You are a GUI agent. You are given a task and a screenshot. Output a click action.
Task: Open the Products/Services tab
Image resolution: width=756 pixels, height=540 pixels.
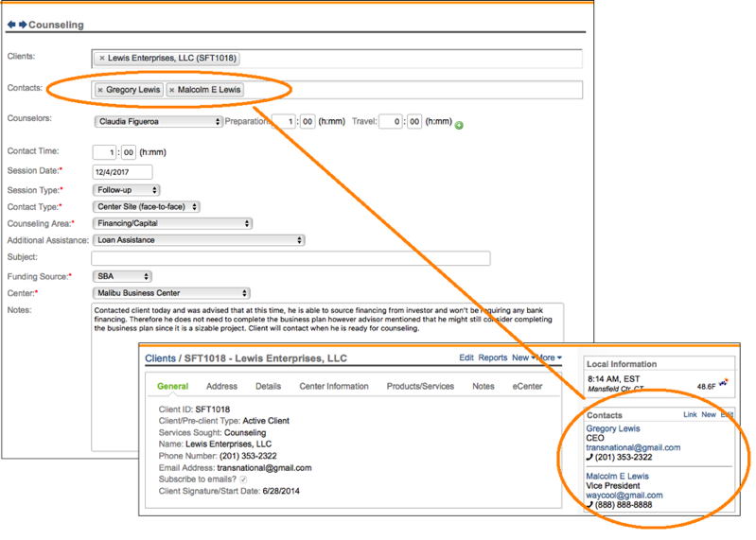(x=420, y=386)
